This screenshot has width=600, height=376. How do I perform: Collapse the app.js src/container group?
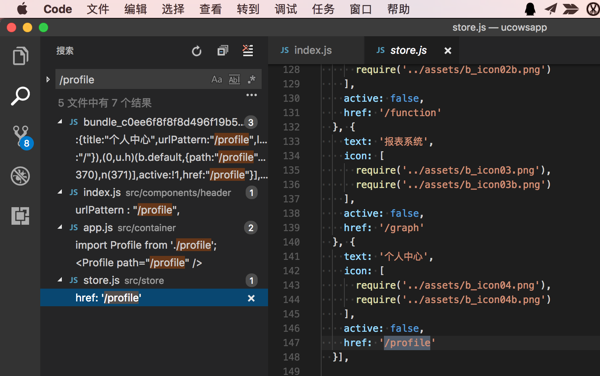point(60,228)
